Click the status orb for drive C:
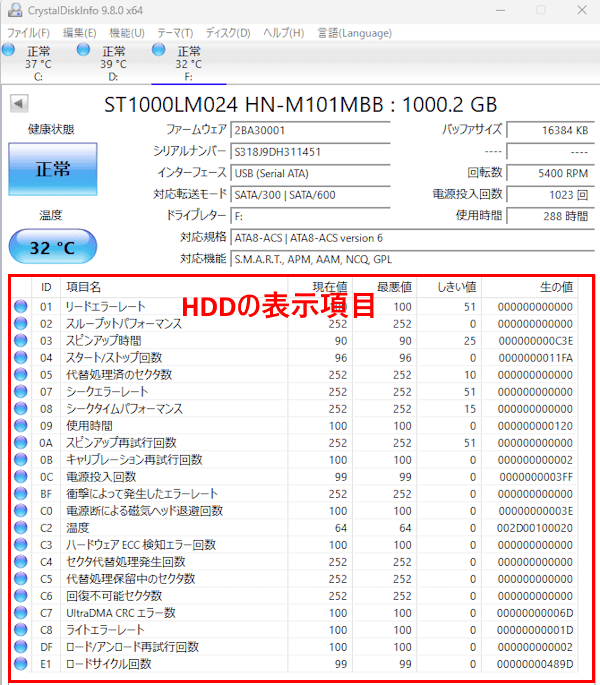The height and width of the screenshot is (685, 600). tap(8, 50)
